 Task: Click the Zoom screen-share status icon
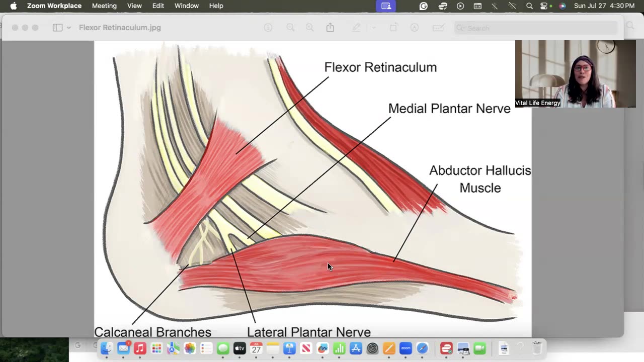coord(386,6)
